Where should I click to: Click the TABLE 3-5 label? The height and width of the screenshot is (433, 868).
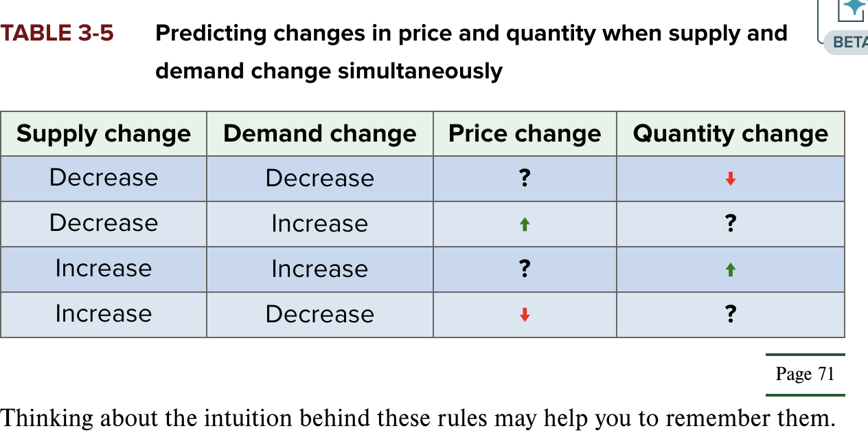tap(57, 33)
